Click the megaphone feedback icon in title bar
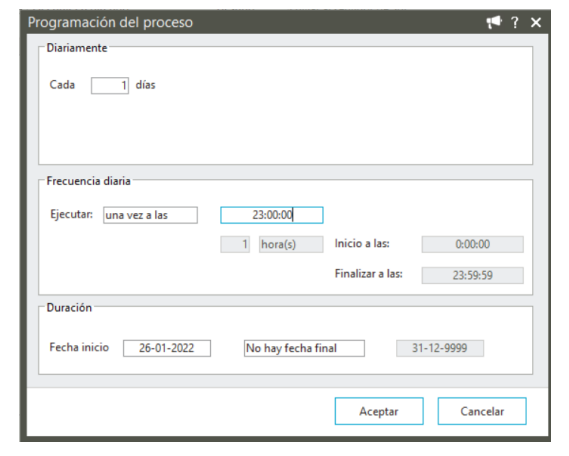This screenshot has width=569, height=456. click(494, 22)
